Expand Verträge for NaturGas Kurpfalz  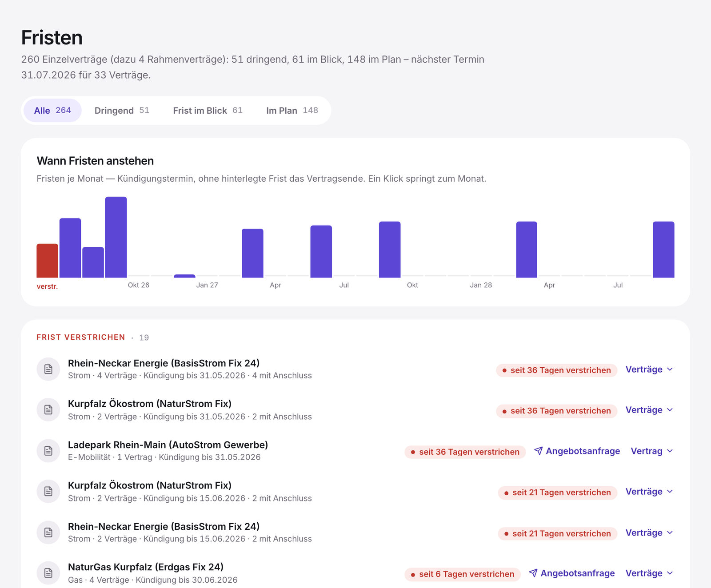pos(649,573)
